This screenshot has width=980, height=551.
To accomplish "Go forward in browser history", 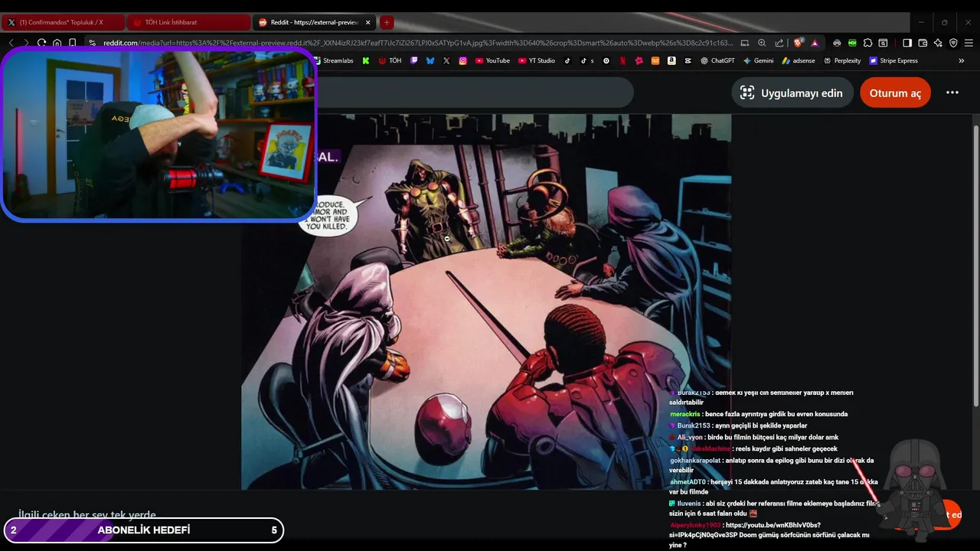I will (x=26, y=43).
